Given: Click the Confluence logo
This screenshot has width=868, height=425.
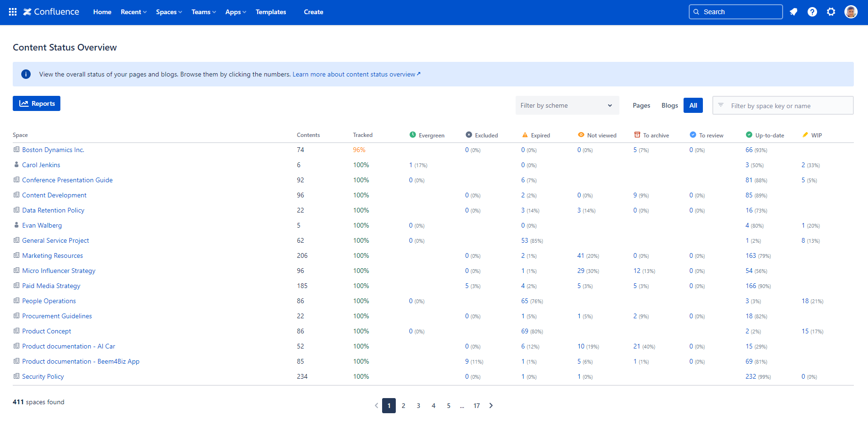Looking at the screenshot, I should tap(51, 12).
